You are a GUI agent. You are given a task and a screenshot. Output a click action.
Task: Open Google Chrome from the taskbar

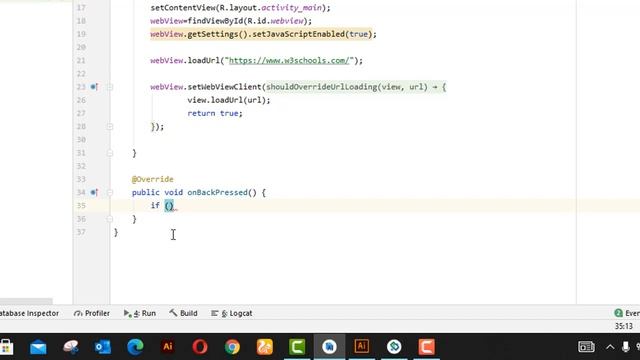point(232,347)
